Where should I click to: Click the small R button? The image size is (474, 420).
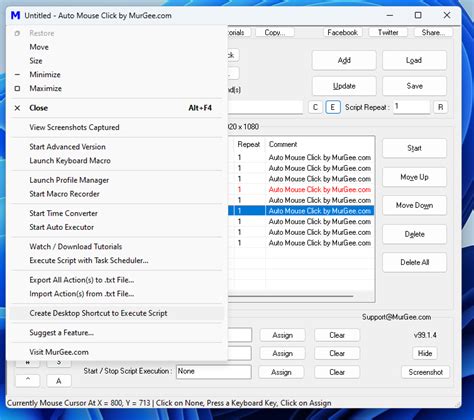point(440,107)
